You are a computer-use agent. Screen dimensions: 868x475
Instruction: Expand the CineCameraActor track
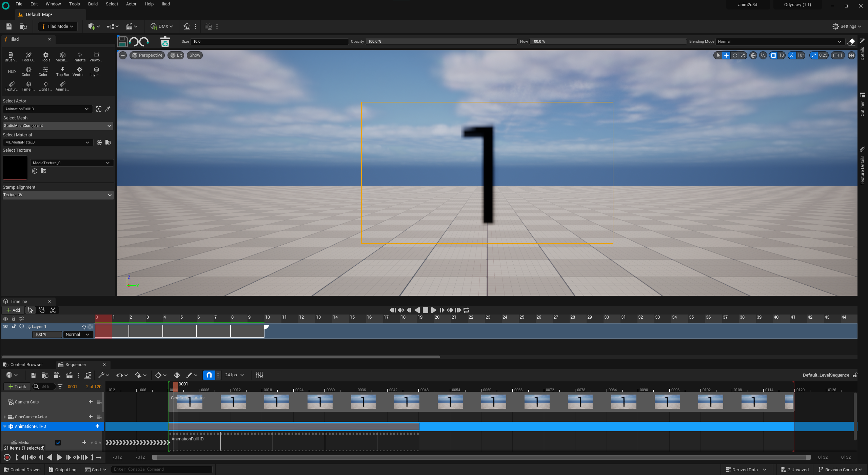tap(5, 417)
